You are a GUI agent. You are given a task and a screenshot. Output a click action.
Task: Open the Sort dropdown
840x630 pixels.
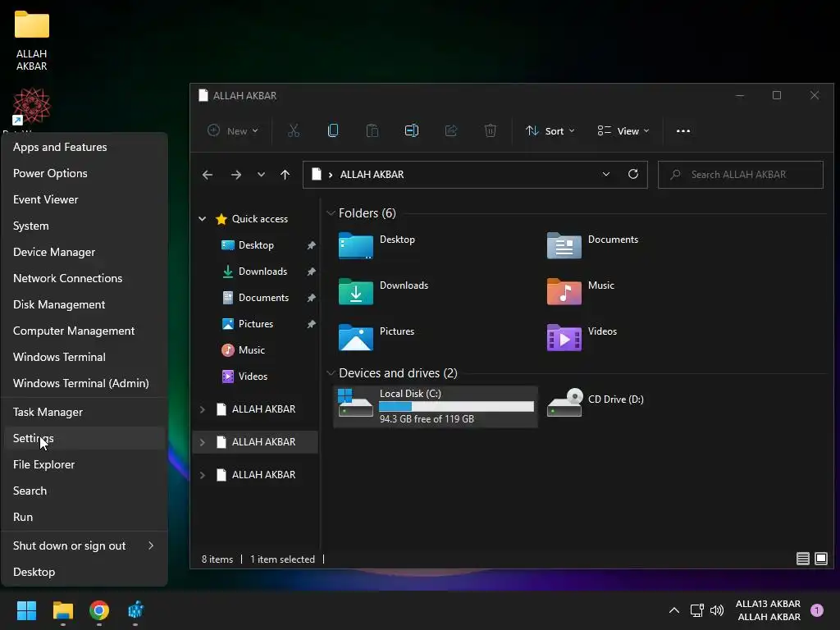click(x=550, y=130)
